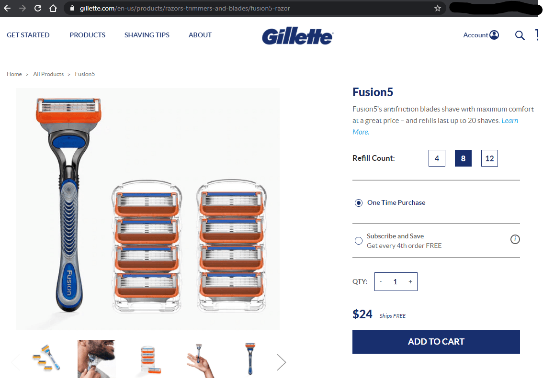
Task: Reload the page with refresh icon
Action: (38, 8)
